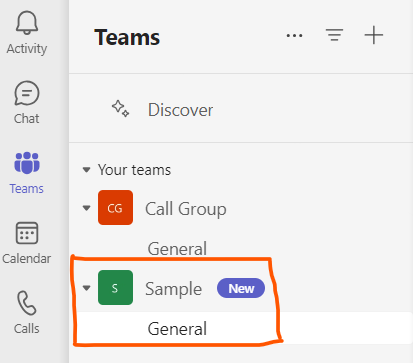Collapse the Your teams section
This screenshot has height=363, width=413.
click(x=86, y=170)
